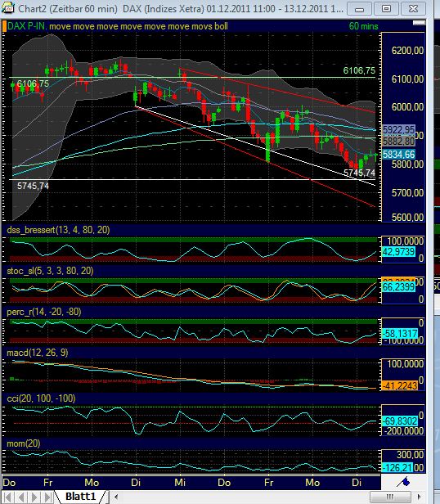Screen dimensions: 440x504
Task: Click the small white bar at chart's top-right corner
Action: pyautogui.click(x=419, y=23)
